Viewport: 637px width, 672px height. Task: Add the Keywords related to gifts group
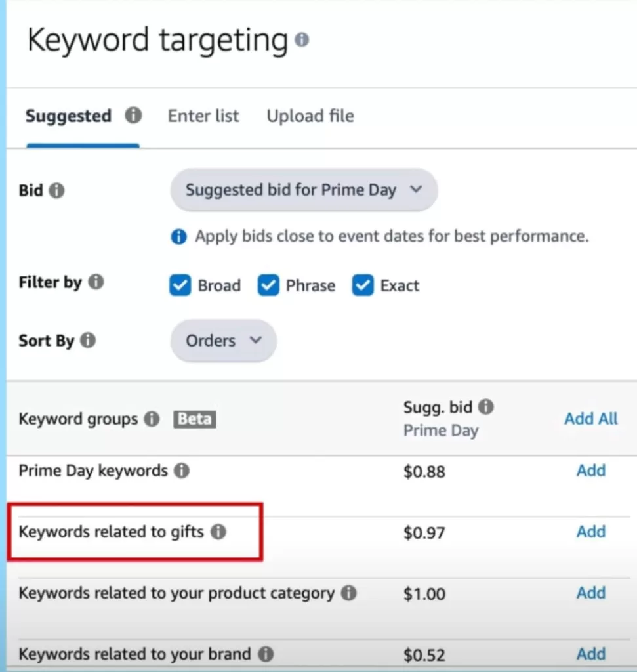pyautogui.click(x=590, y=532)
